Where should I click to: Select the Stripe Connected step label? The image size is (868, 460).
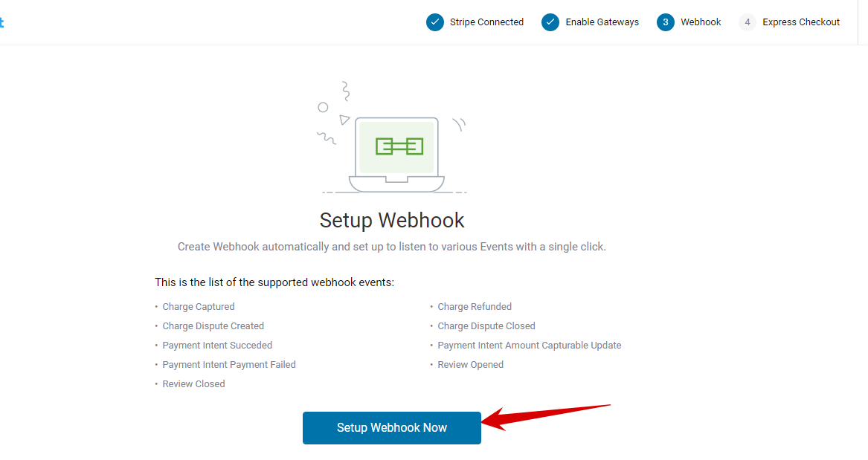tap(486, 22)
